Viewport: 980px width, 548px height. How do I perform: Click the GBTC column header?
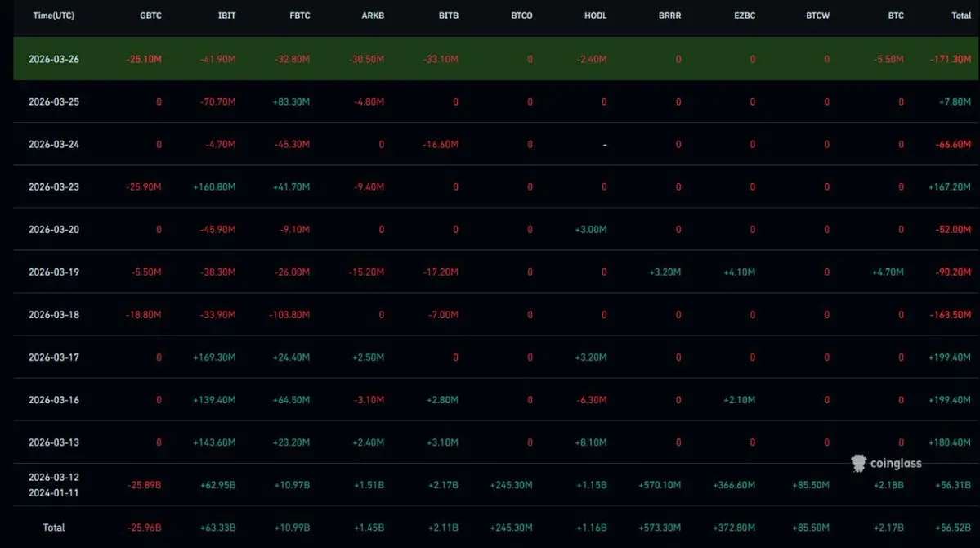tap(150, 16)
